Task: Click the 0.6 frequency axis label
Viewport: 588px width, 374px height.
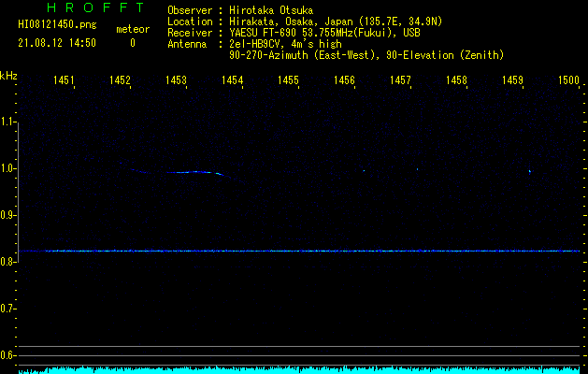Action: click(7, 355)
